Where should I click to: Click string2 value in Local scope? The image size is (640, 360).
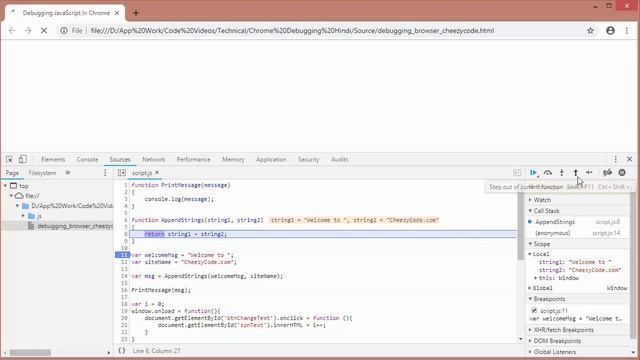(x=595, y=270)
